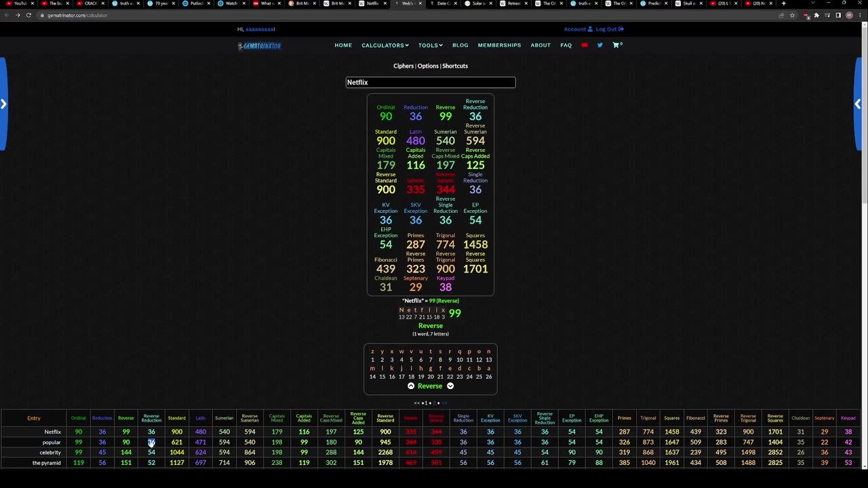
Task: Select the Standard value 900
Action: 386,141
